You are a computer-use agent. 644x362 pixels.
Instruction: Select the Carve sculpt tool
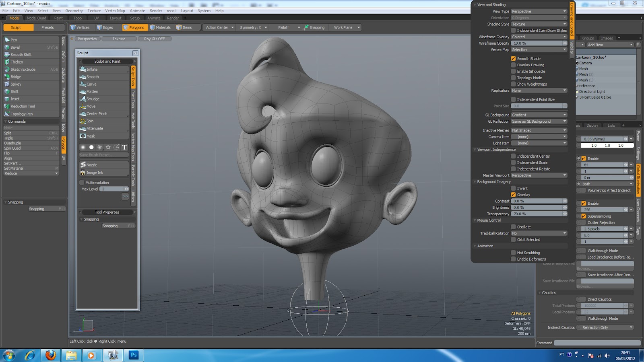click(x=91, y=84)
